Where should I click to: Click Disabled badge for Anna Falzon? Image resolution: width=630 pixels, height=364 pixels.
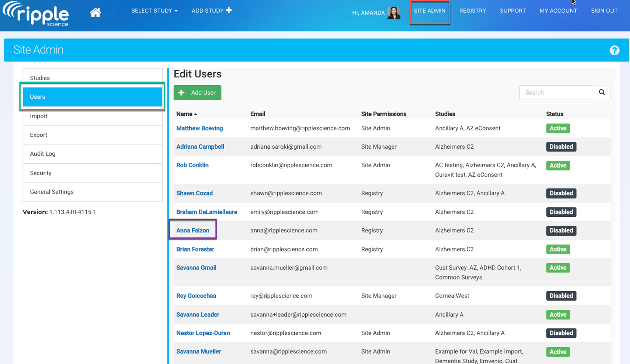pos(561,231)
